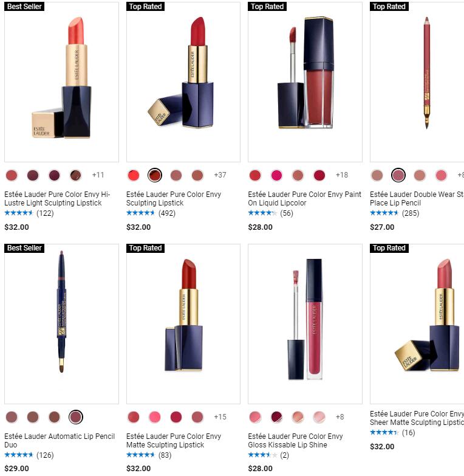Choose the pink Matte Sculpting Lipstick swatch
Viewport: 464px width, 476px height.
click(155, 417)
